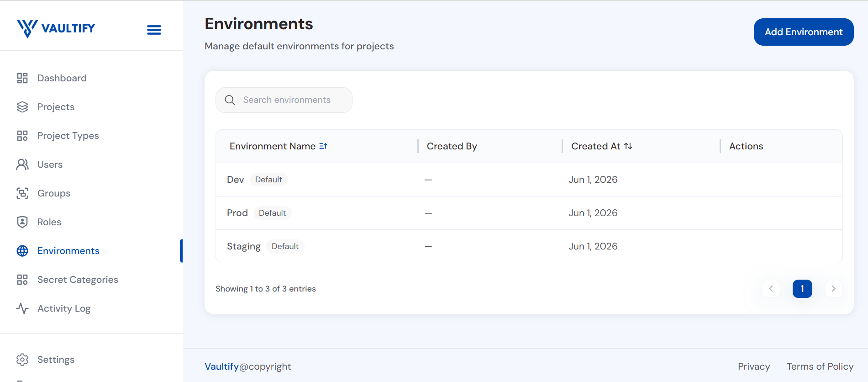Viewport: 868px width, 382px height.
Task: Click the Projects layers icon
Action: pos(22,107)
